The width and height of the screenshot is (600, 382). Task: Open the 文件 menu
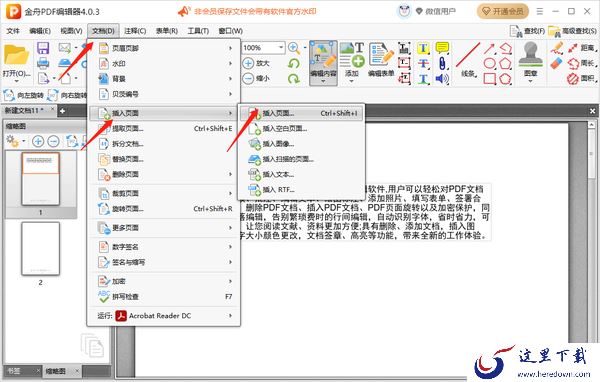pyautogui.click(x=13, y=31)
